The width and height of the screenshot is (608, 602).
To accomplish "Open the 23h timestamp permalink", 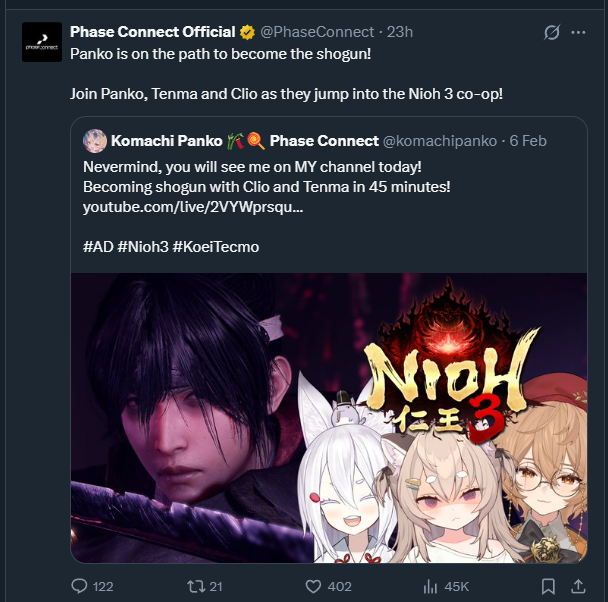I will coord(399,32).
